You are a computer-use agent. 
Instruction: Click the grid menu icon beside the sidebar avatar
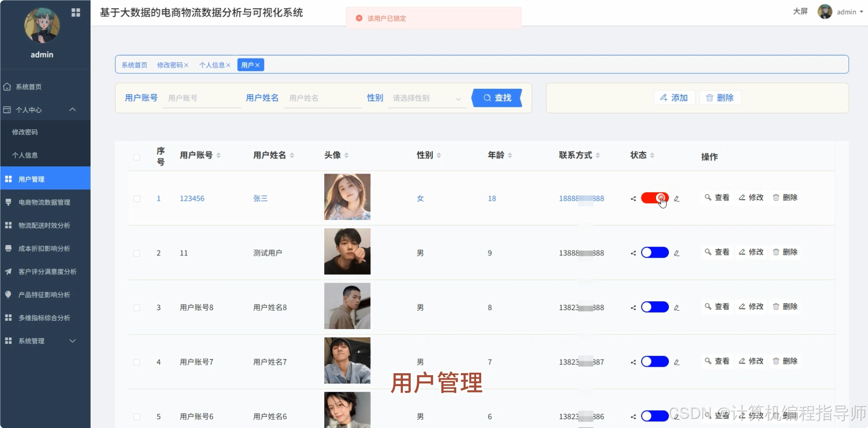coord(76,12)
